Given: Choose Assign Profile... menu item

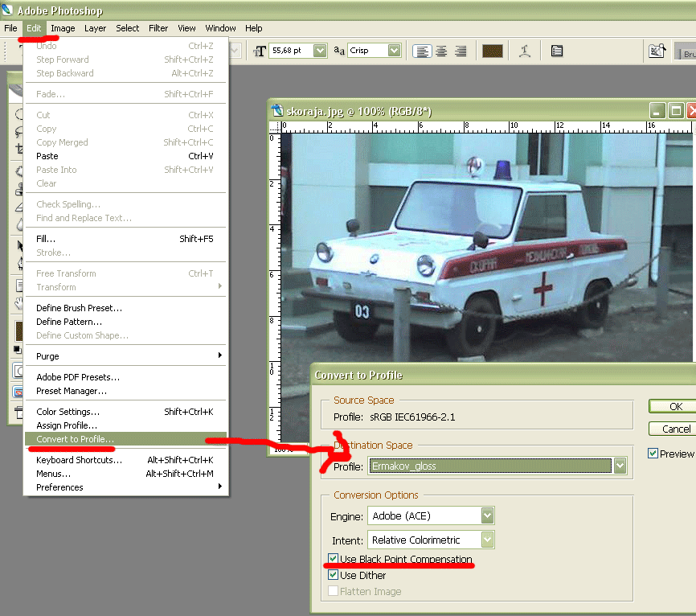Looking at the screenshot, I should 125,425.
